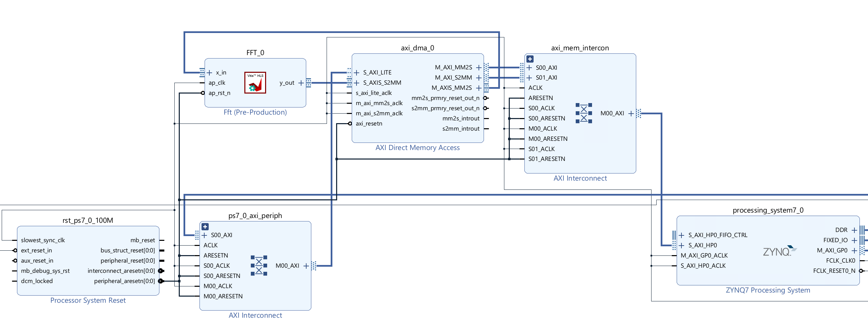Select the S_AXI_HP0_ACLK pin

(x=703, y=266)
